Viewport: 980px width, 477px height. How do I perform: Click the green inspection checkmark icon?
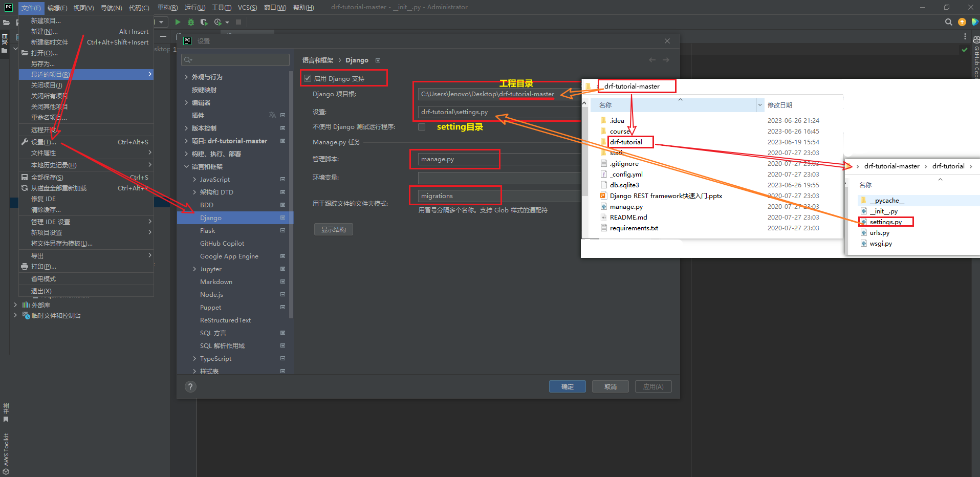pyautogui.click(x=965, y=50)
